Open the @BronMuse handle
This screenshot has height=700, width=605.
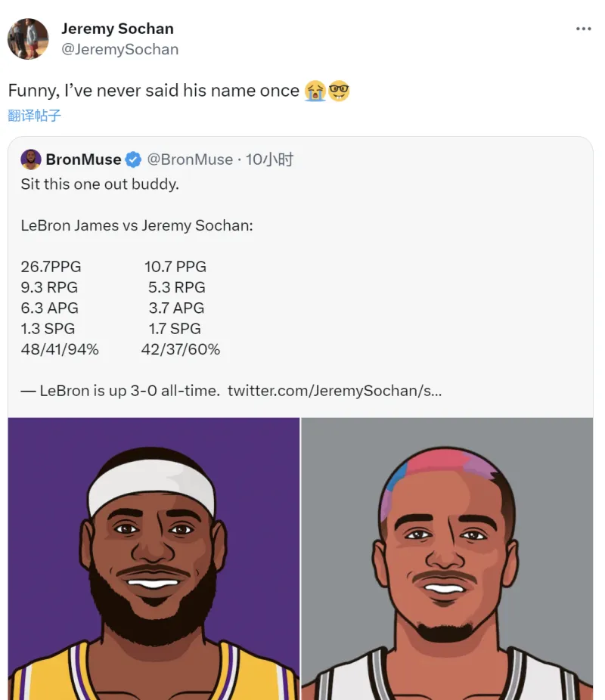tap(190, 160)
